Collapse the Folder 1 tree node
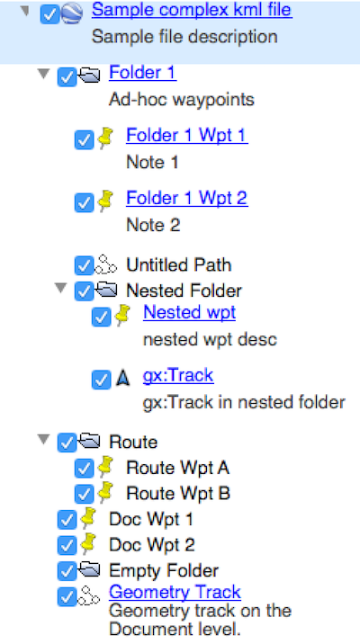Viewport: 360px width, 644px height. pyautogui.click(x=43, y=74)
